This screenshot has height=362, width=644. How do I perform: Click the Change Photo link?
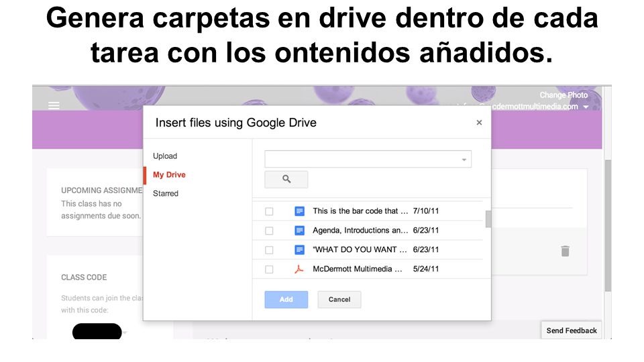coord(563,95)
